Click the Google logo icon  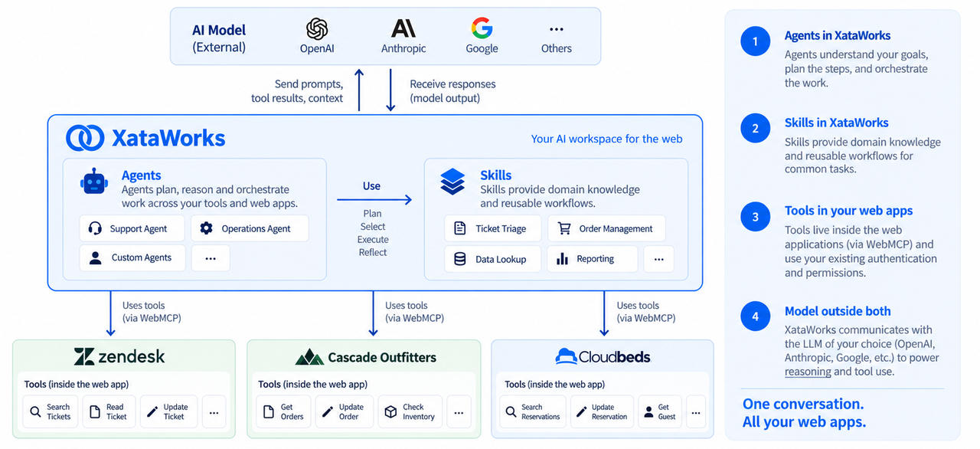coord(482,28)
